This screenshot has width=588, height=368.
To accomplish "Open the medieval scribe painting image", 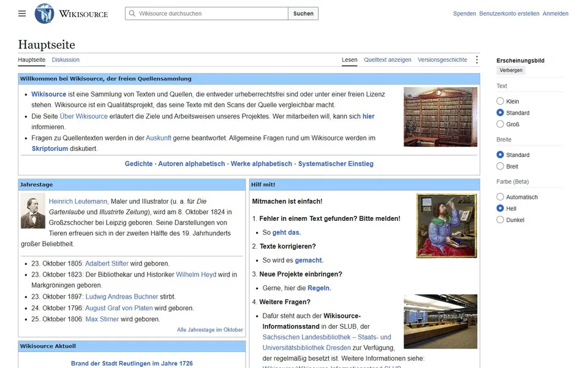I will click(447, 226).
